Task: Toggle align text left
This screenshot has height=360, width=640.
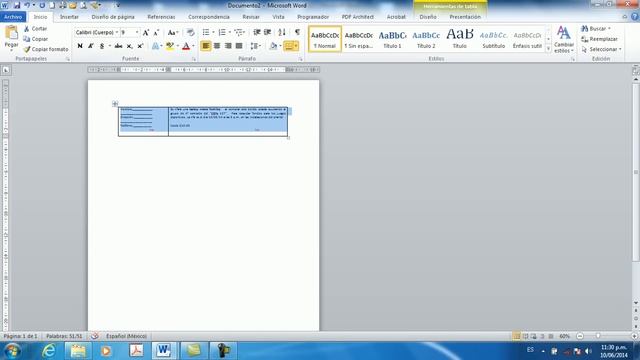Action: tap(206, 46)
